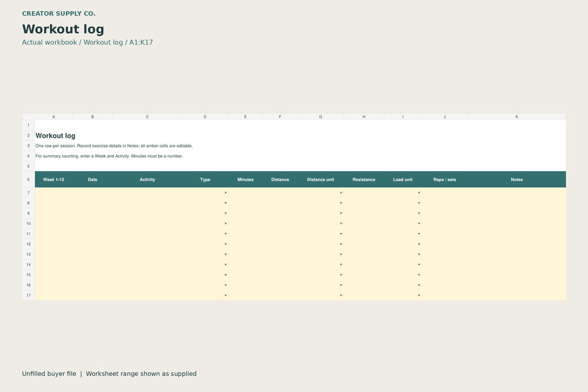Select row 17 header number

click(x=29, y=296)
